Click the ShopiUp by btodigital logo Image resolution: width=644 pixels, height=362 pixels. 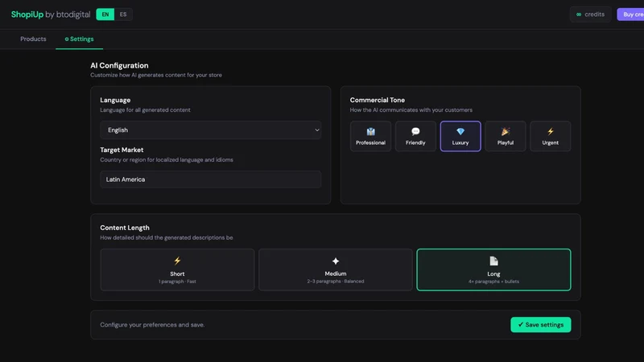coord(51,14)
